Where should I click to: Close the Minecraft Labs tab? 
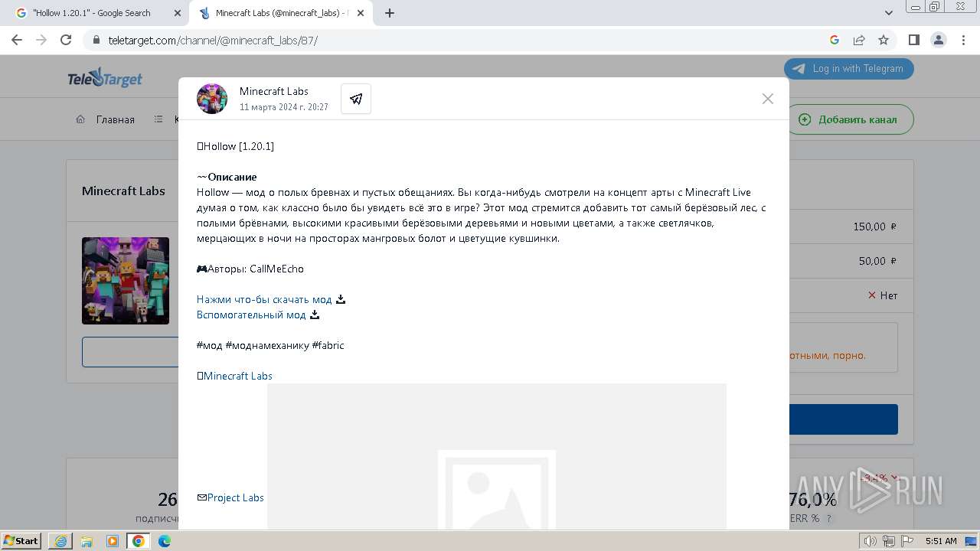361,13
